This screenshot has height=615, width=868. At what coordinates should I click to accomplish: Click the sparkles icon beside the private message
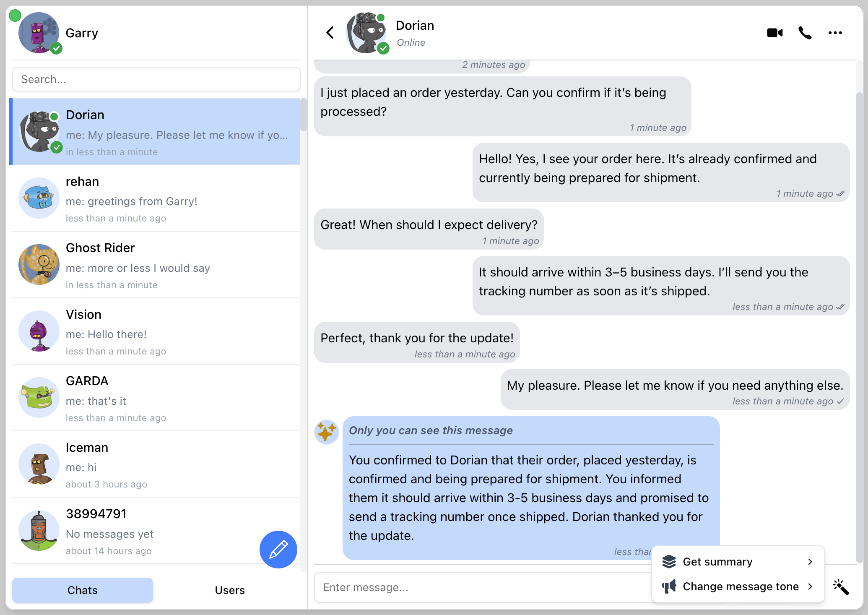327,432
